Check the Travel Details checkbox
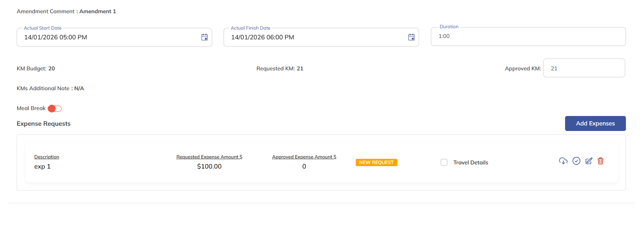644x225 pixels. pyautogui.click(x=444, y=162)
